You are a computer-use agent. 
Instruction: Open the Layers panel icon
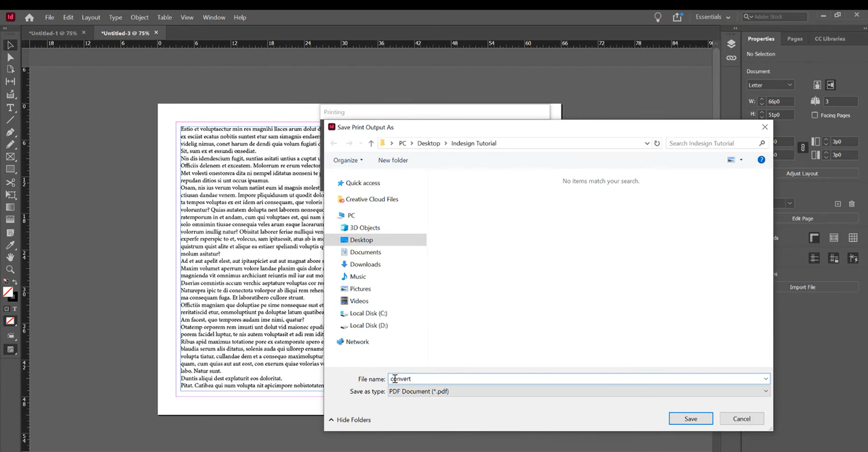(731, 43)
